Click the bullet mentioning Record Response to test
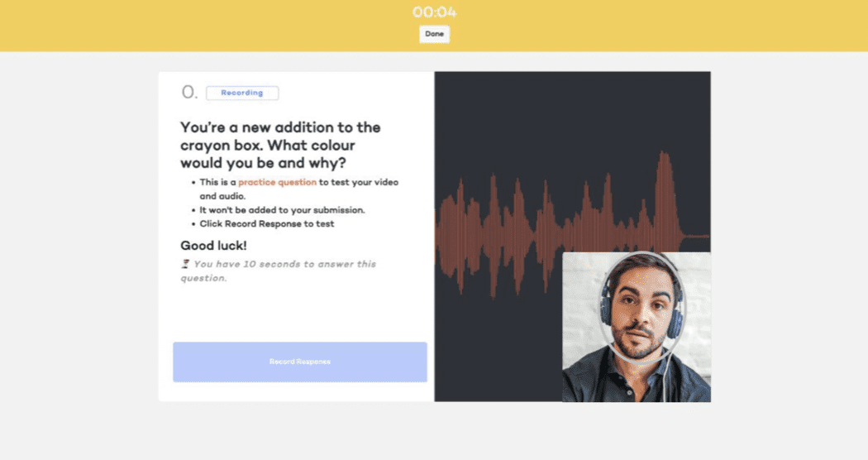868x460 pixels. click(266, 224)
